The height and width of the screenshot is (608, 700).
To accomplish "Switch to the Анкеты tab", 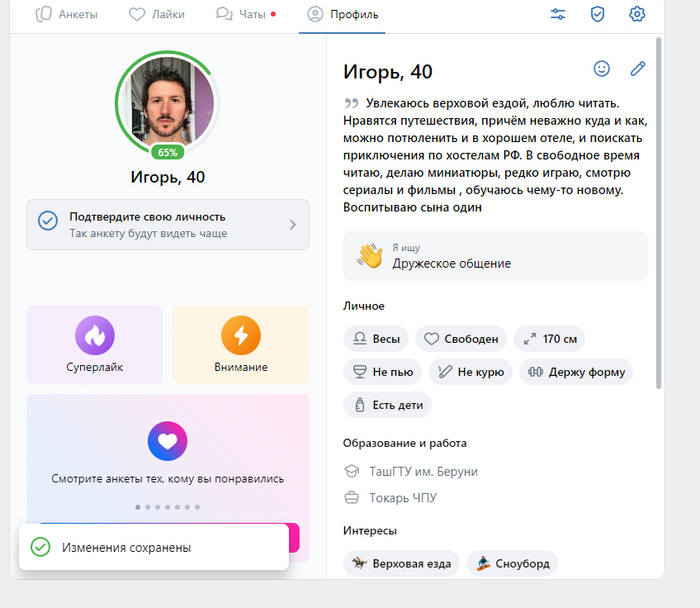I will tap(67, 15).
